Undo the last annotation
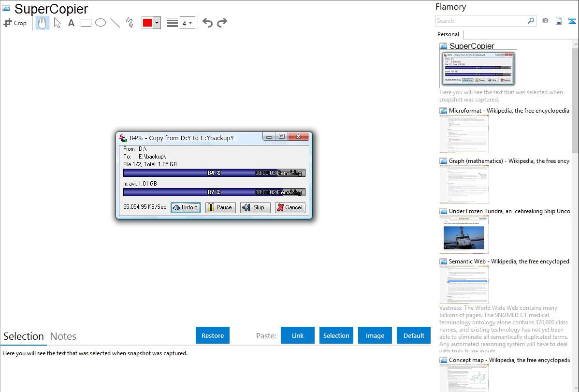 [207, 23]
